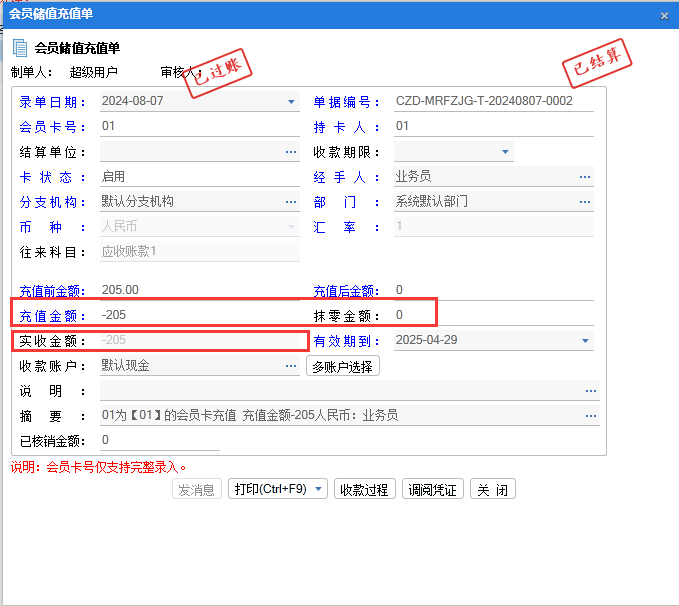The height and width of the screenshot is (606, 679).
Task: Expand the 打印(Ctrl+F9) dropdown arrow
Action: tap(319, 489)
